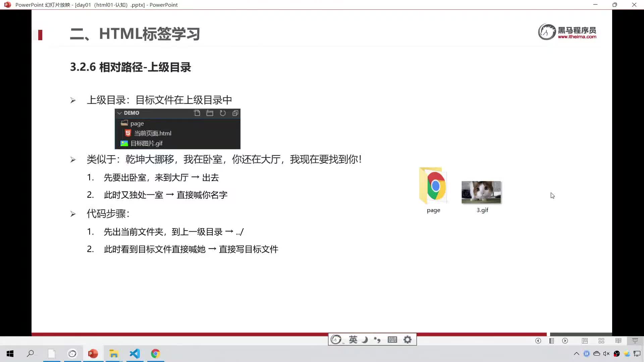Viewport: 644px width, 362px height.
Task: Click the blue circular tray icon
Action: [587, 354]
